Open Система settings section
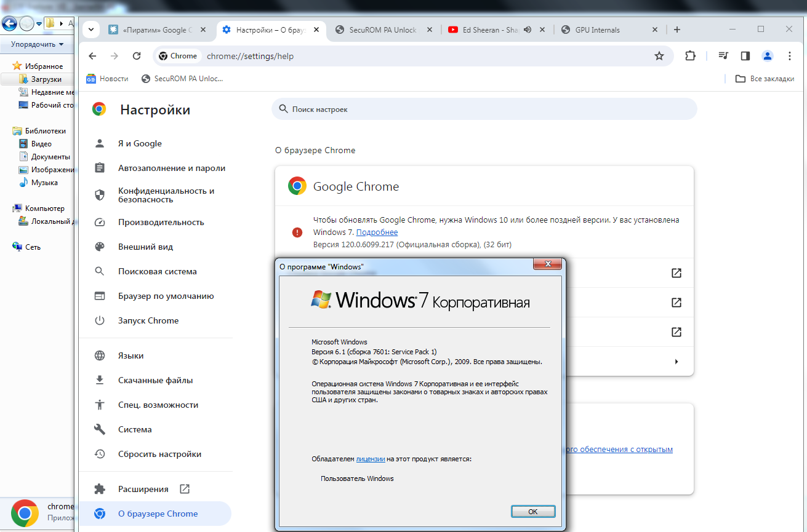Screen dimensions: 807x532 tap(155, 429)
